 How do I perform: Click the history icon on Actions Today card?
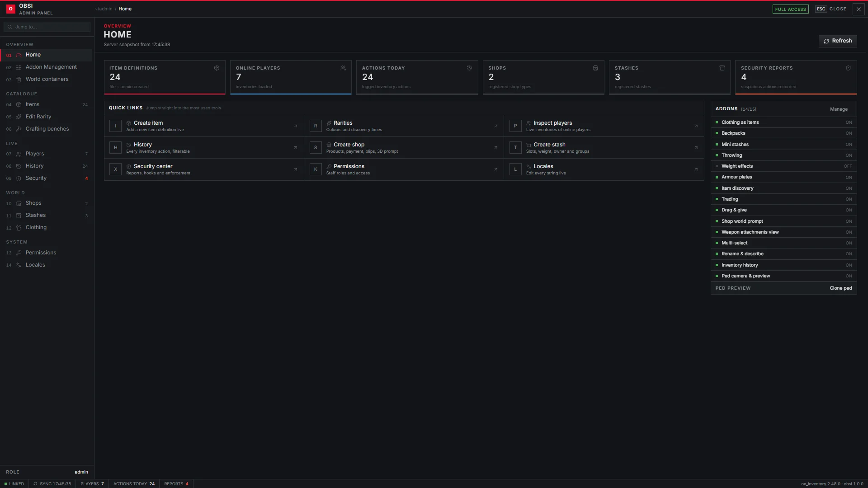pyautogui.click(x=469, y=68)
